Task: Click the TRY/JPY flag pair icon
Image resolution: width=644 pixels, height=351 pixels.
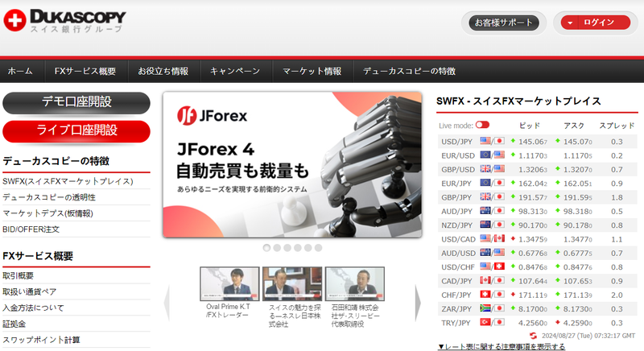Action: pos(492,322)
